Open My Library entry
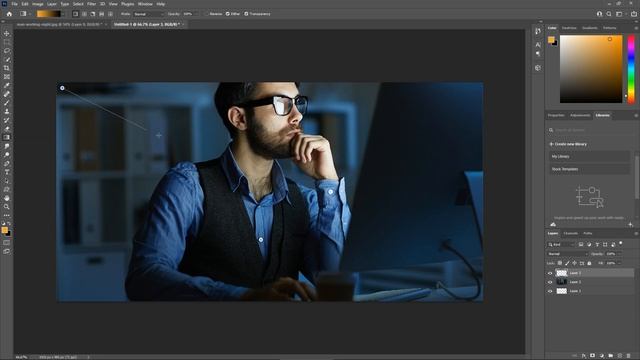Image resolution: width=640 pixels, height=360 pixels. pos(589,156)
